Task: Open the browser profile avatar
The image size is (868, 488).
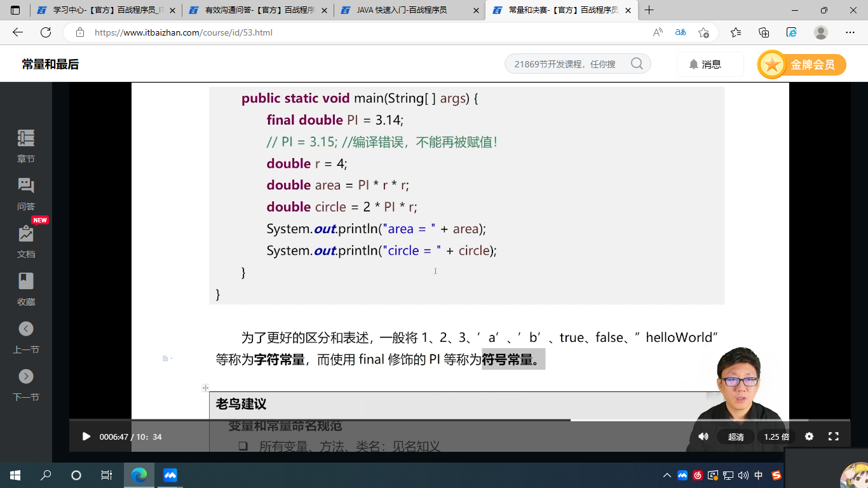Action: (821, 32)
